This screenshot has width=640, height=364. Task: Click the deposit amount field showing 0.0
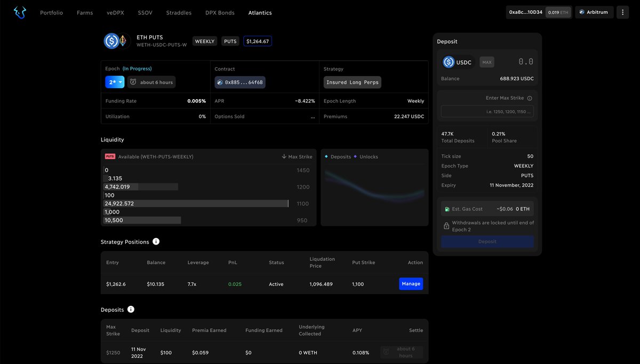pos(525,62)
